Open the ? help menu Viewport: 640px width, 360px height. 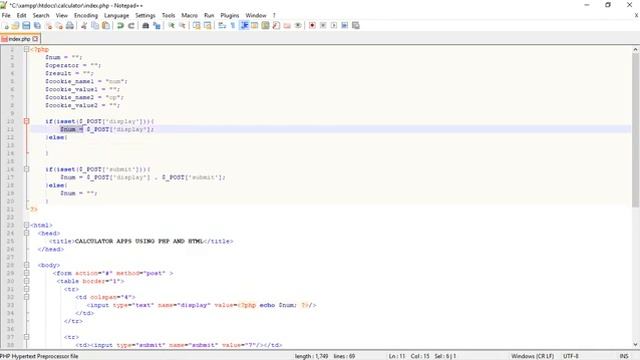coord(274,16)
